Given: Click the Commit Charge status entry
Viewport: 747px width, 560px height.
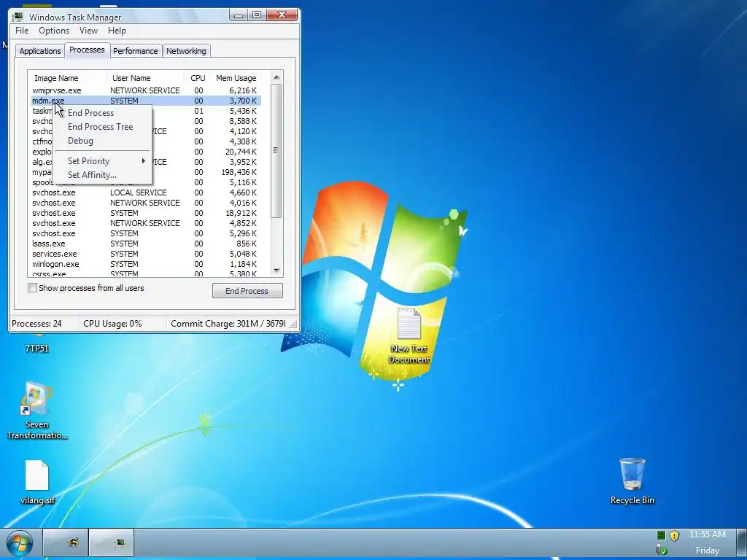Looking at the screenshot, I should click(228, 323).
